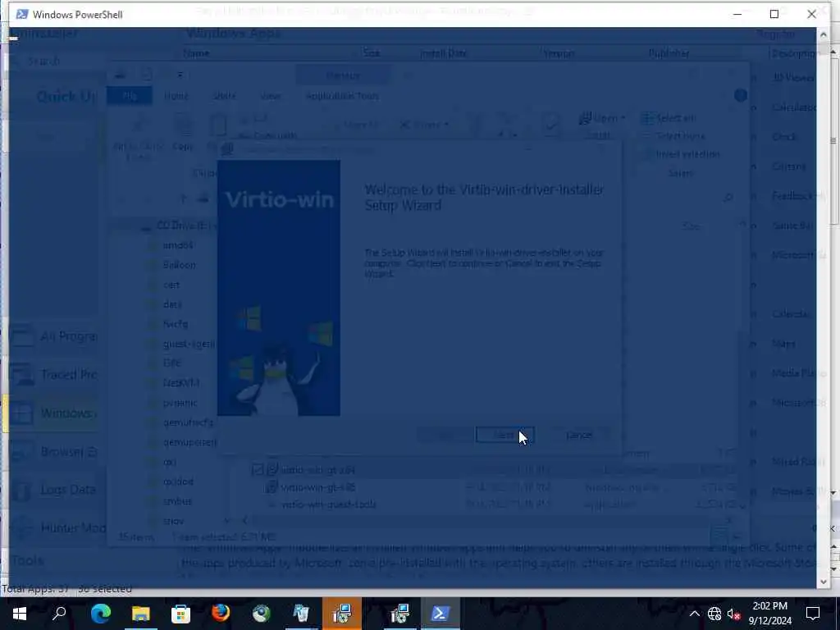840x630 pixels.
Task: Click Next in Virtio-win setup wizard
Action: click(x=504, y=435)
